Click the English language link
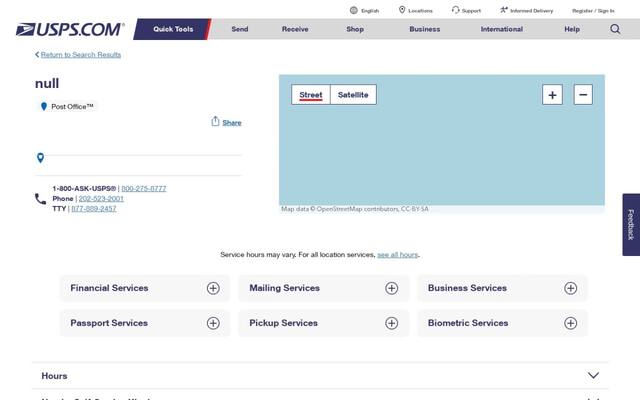Image resolution: width=640 pixels, height=400 pixels. click(x=370, y=11)
